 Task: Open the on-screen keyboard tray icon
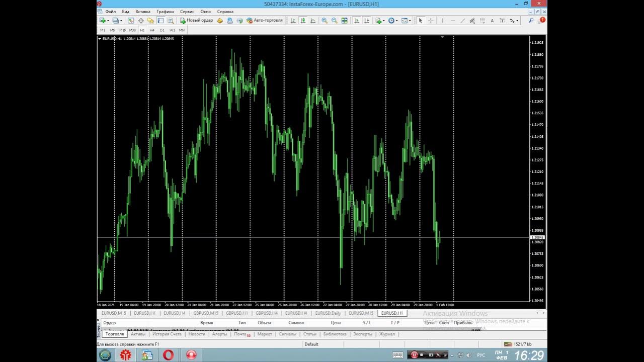tap(397, 355)
